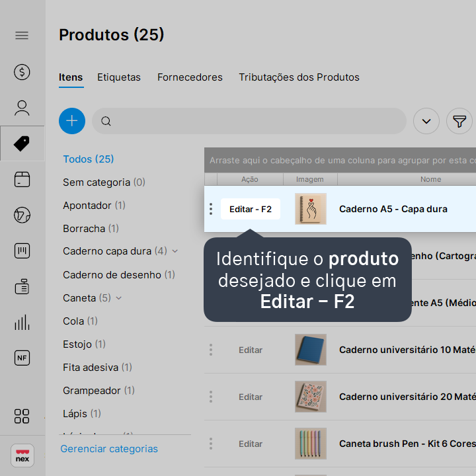Click the Caderno universitário 10 Matérias name
476x476 pixels.
(407, 350)
